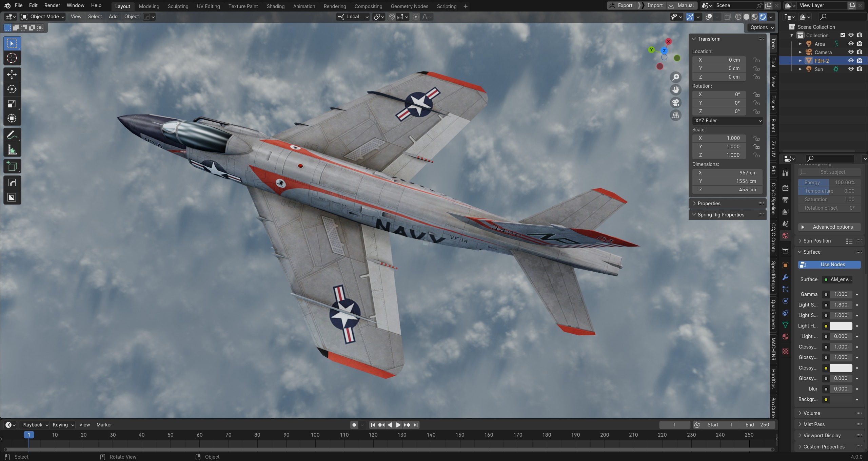Choose the Move tool in toolbar
Screen dimensions: 868x461
tap(12, 75)
